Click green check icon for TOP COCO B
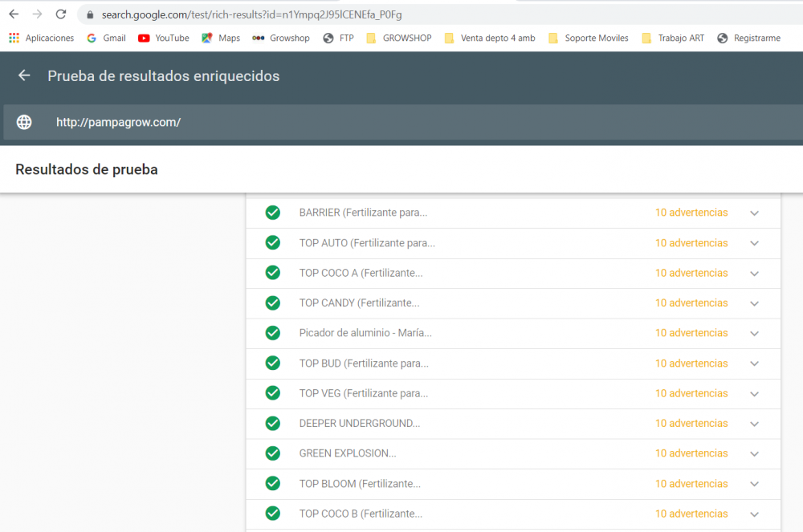Image resolution: width=803 pixels, height=532 pixels. 273,513
